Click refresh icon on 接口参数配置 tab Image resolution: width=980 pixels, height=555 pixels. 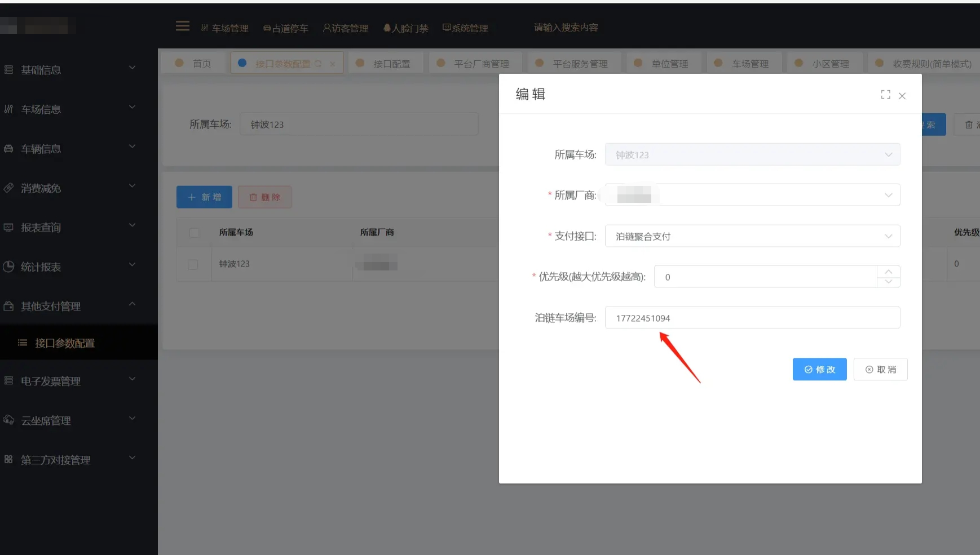(318, 64)
